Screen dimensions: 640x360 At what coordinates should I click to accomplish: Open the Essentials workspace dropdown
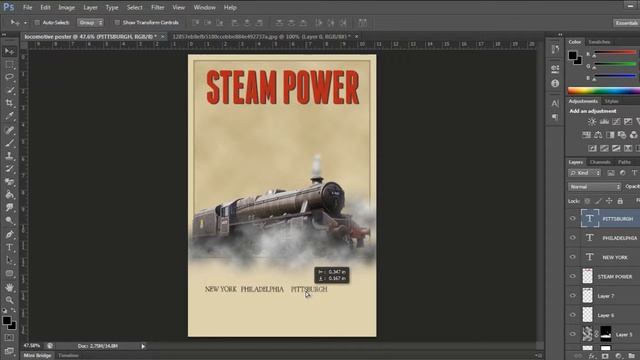click(x=627, y=23)
